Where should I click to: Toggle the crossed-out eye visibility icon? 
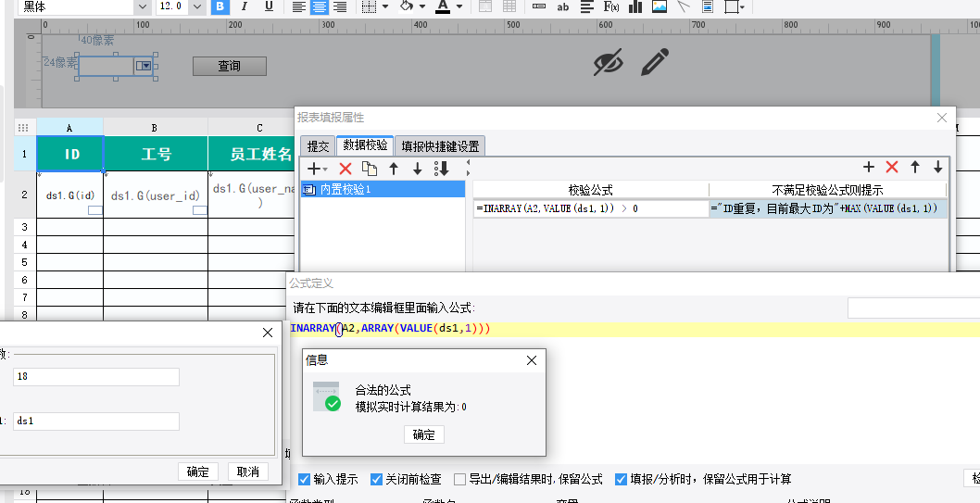608,62
